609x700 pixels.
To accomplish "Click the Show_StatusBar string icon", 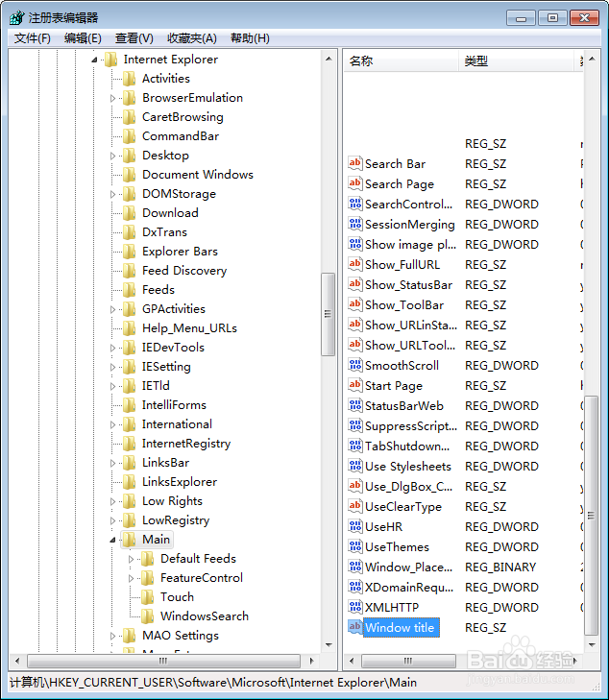I will [x=355, y=284].
